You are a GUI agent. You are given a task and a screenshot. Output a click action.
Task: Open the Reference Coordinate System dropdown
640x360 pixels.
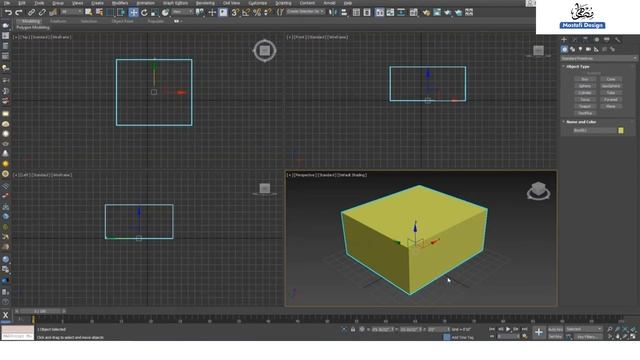(x=182, y=12)
